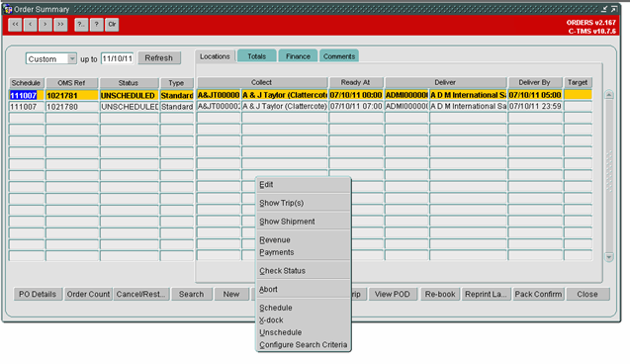The image size is (630, 364).
Task: Click the Re-book button
Action: (x=440, y=294)
